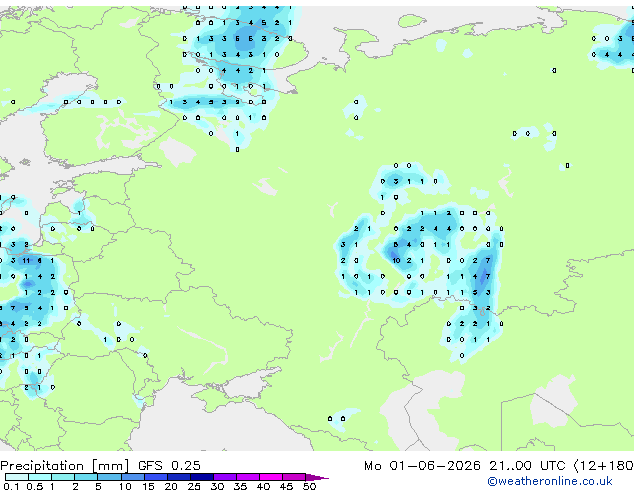Click legend scale label "45"

286,486
